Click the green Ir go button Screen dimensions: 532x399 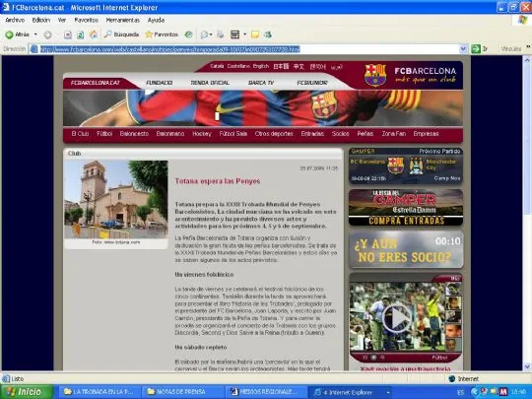pos(480,49)
